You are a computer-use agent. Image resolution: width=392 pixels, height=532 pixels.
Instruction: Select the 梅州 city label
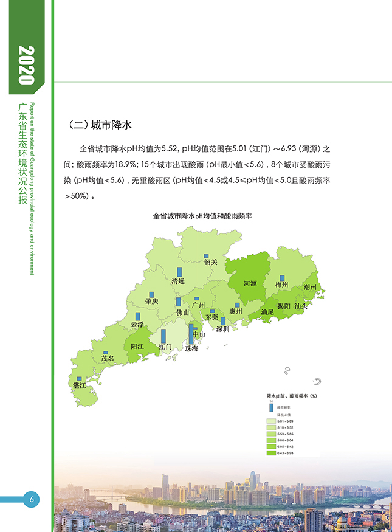281,285
